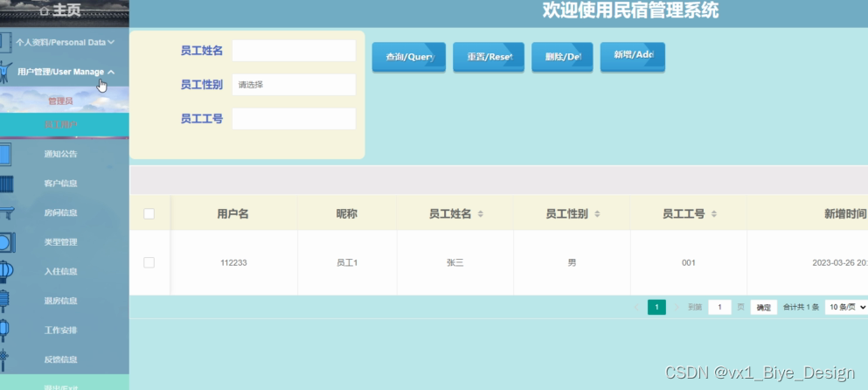
Task: Open 入住信息 menu item
Action: pyautogui.click(x=60, y=271)
